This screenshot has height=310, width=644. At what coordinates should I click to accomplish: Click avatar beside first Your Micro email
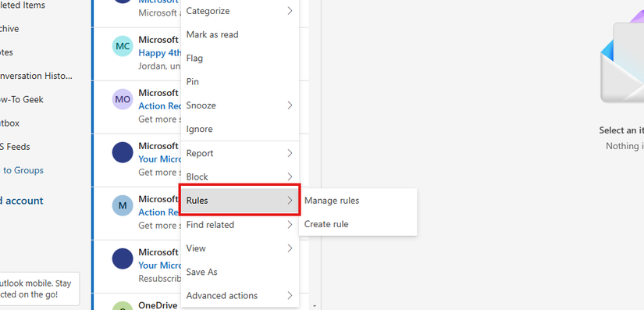click(123, 152)
